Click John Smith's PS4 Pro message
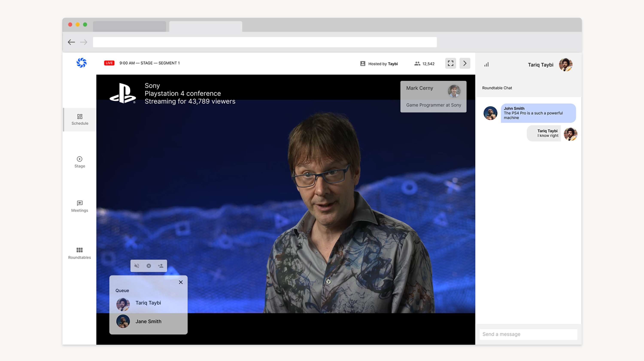Screen dimensions: 644x361 tap(538, 113)
